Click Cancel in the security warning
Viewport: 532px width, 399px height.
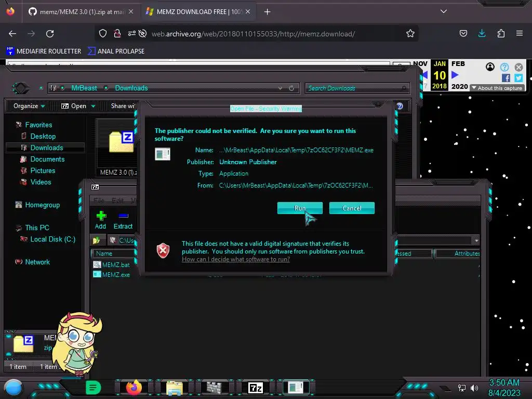(352, 208)
